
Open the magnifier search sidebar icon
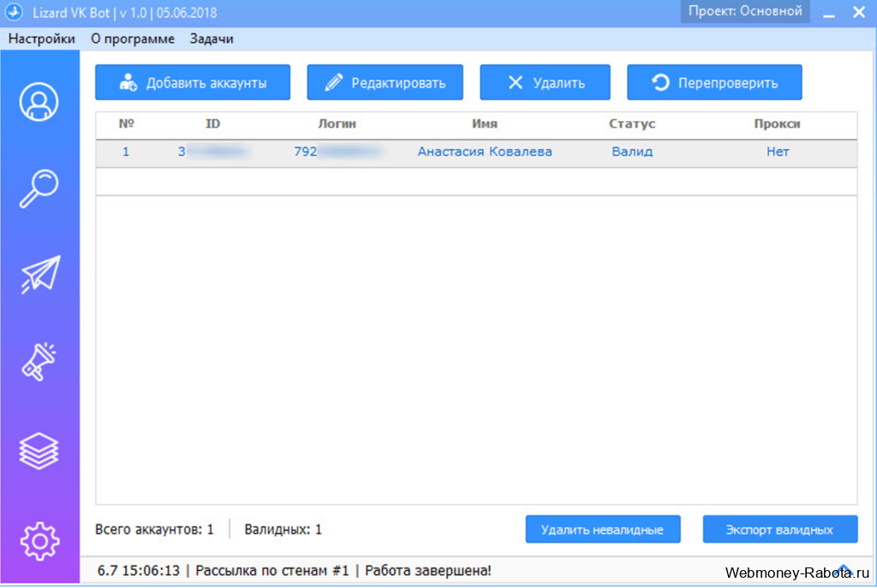[39, 189]
